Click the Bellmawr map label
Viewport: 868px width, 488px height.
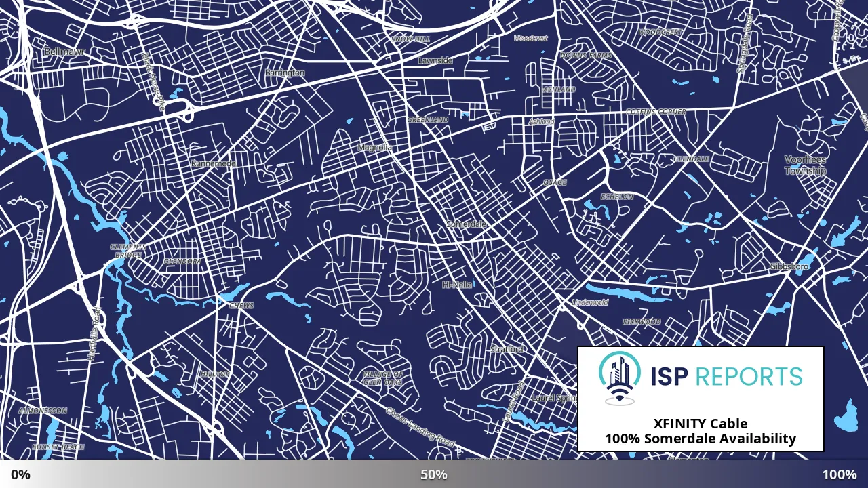tap(63, 52)
